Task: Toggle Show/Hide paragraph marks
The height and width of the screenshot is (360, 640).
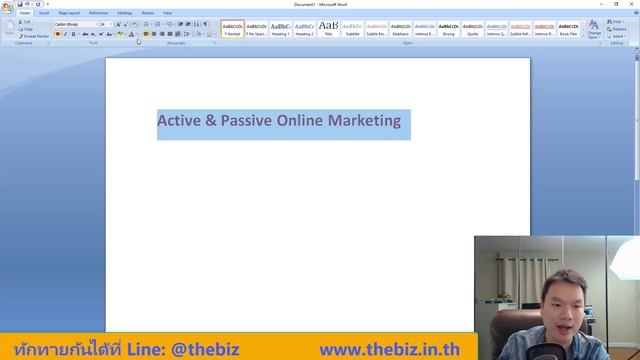Action: coord(205,24)
